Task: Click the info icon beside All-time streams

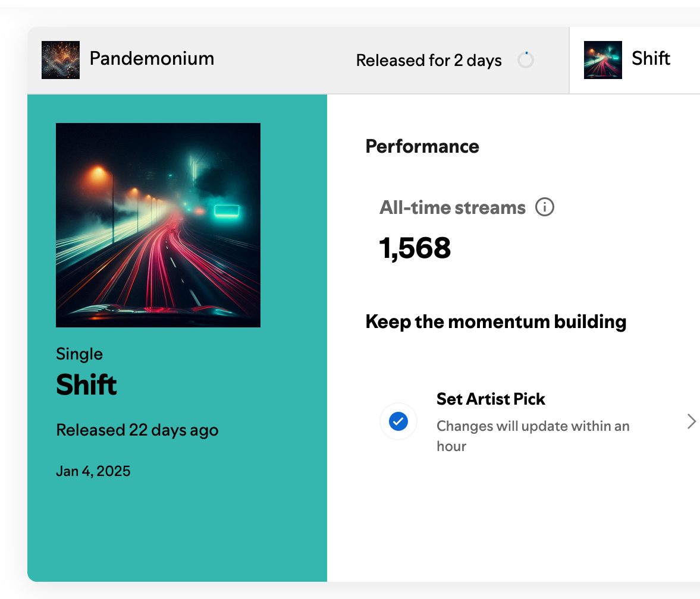Action: pos(545,207)
